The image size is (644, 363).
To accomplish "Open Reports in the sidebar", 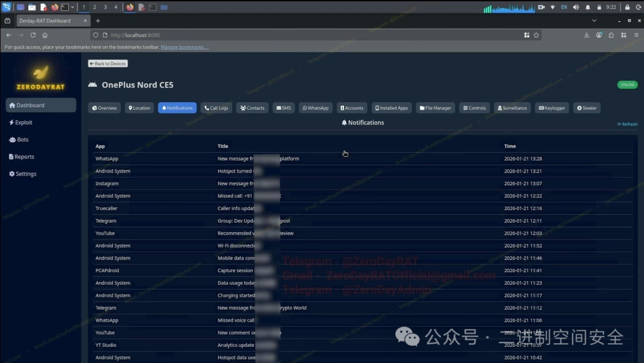I will point(21,156).
